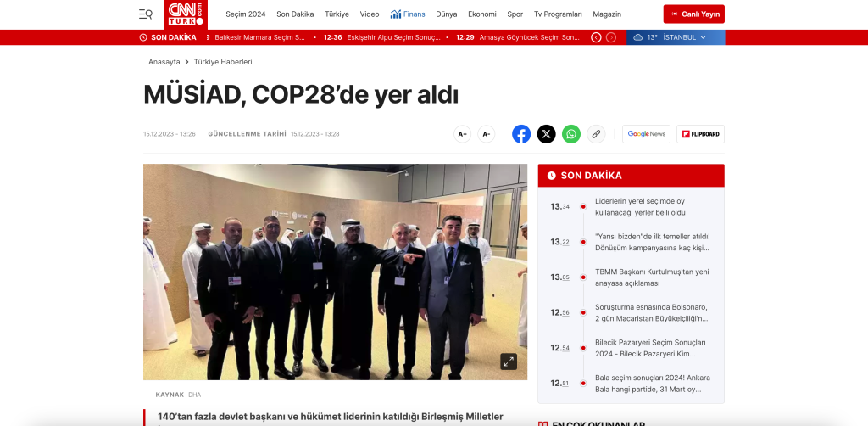
Task: Click the MÜSİAD COP28 group photo
Action: [335, 272]
